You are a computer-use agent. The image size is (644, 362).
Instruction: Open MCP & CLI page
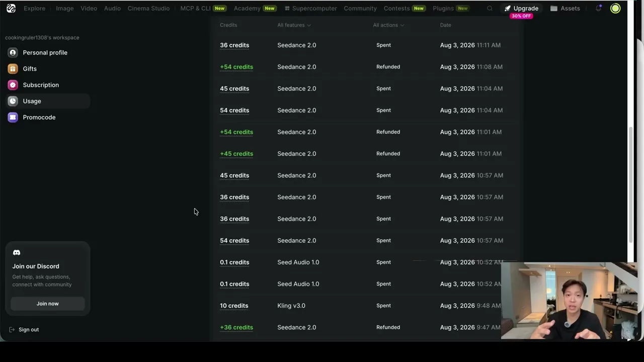pos(195,9)
